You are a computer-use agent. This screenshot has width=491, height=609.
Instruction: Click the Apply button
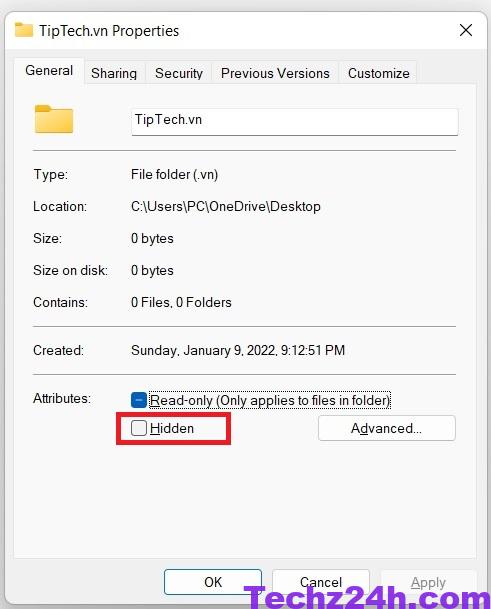(428, 582)
